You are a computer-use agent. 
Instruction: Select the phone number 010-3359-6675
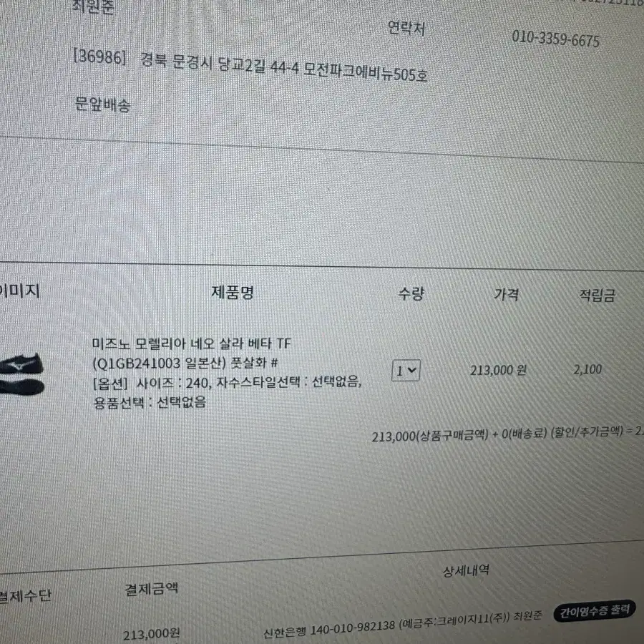pos(555,39)
